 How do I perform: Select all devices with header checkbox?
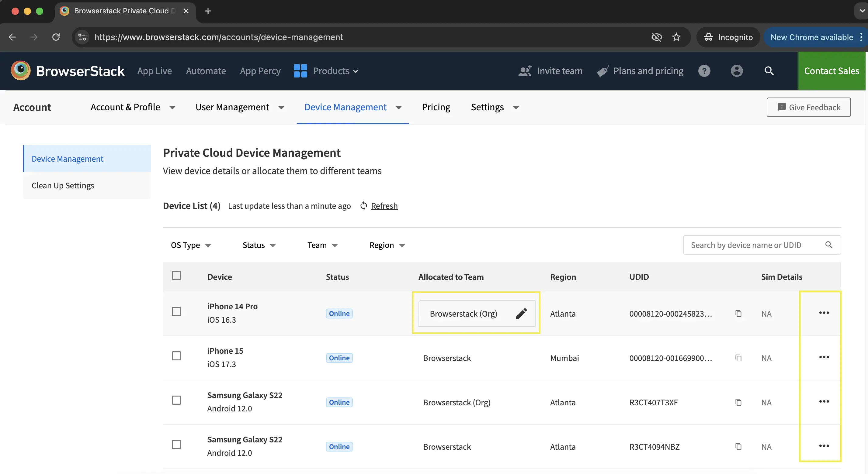point(177,275)
